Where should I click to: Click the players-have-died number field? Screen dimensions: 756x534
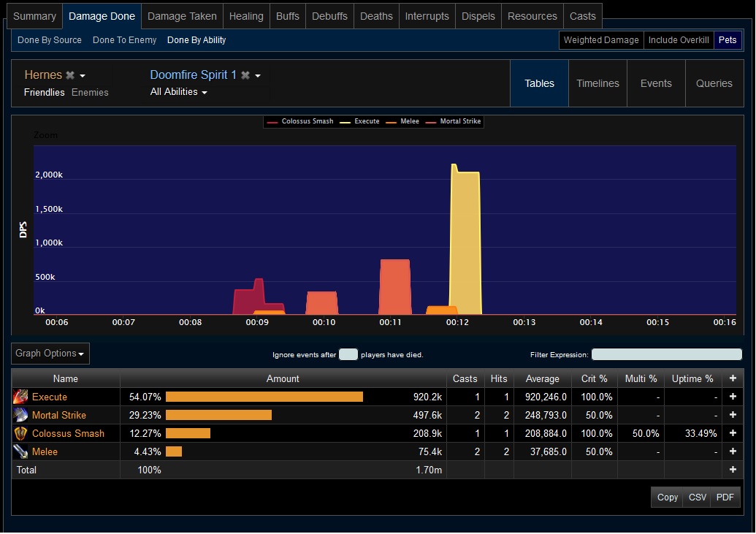[348, 354]
